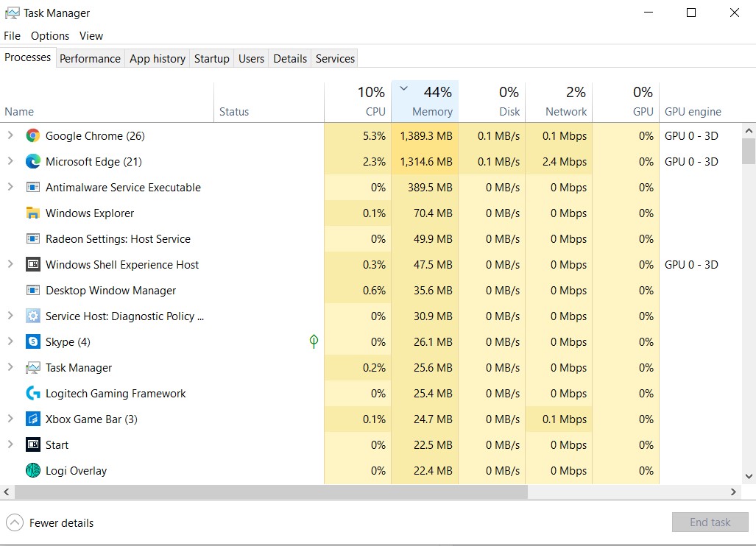Viewport: 756px width, 546px height.
Task: Select the Logitech Gaming Framework process name
Action: tap(116, 393)
